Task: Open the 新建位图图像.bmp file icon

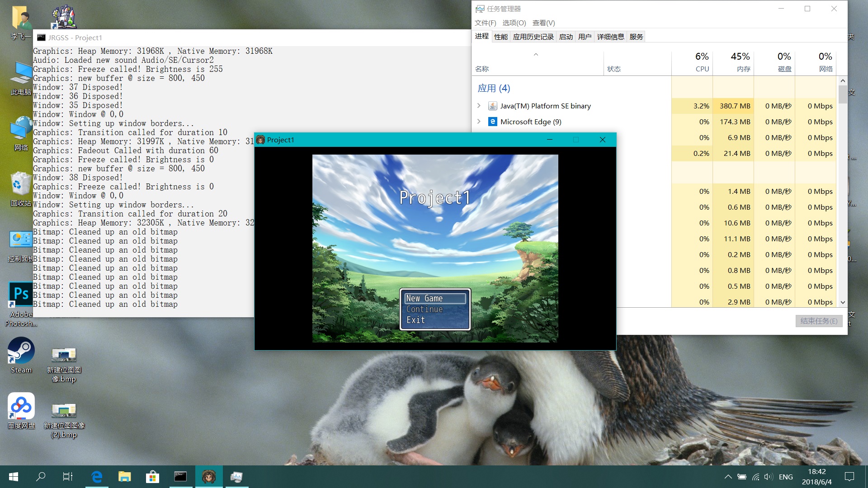Action: click(x=64, y=365)
